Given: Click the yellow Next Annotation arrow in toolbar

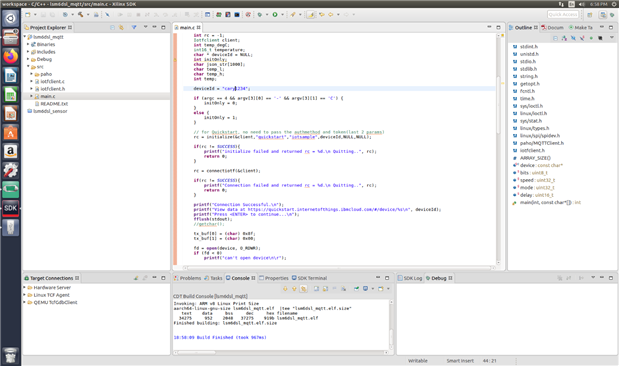Looking at the screenshot, I should [x=322, y=15].
